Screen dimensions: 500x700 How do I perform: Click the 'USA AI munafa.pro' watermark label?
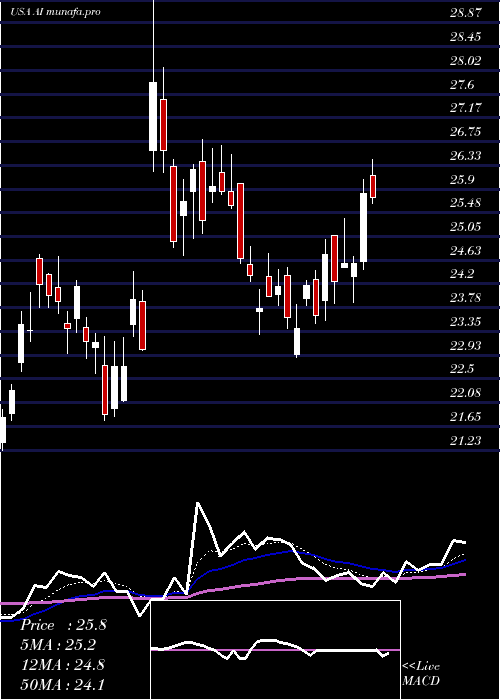pos(55,12)
